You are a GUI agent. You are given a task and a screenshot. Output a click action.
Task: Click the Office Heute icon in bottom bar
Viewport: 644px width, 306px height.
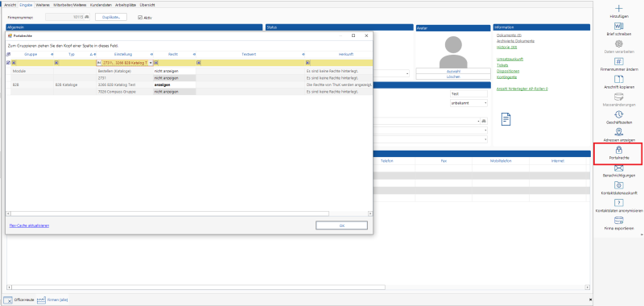(x=8, y=300)
